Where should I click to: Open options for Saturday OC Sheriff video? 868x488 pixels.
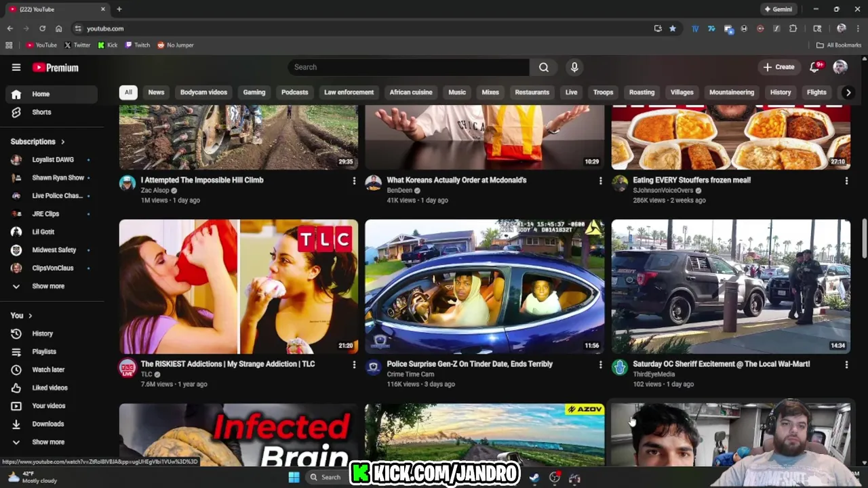point(846,365)
